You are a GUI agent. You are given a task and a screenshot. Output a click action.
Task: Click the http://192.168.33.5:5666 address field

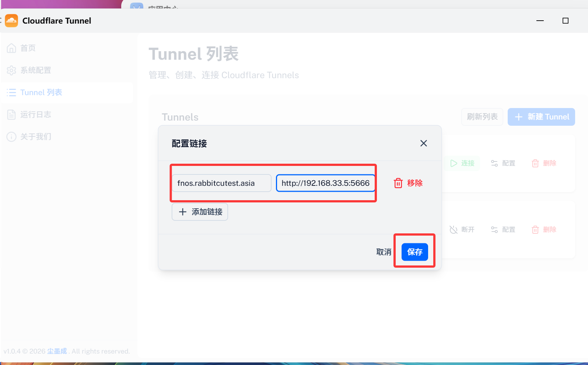(x=325, y=183)
